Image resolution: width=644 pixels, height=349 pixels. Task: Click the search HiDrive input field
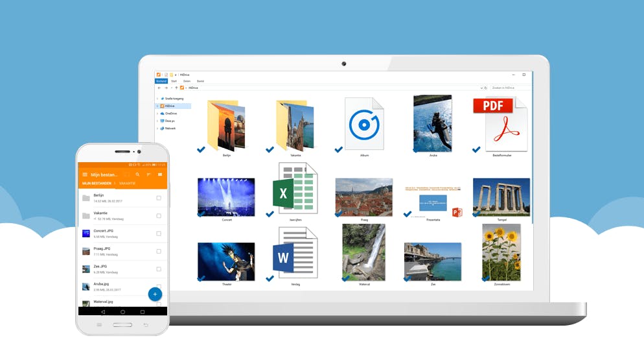[x=511, y=88]
